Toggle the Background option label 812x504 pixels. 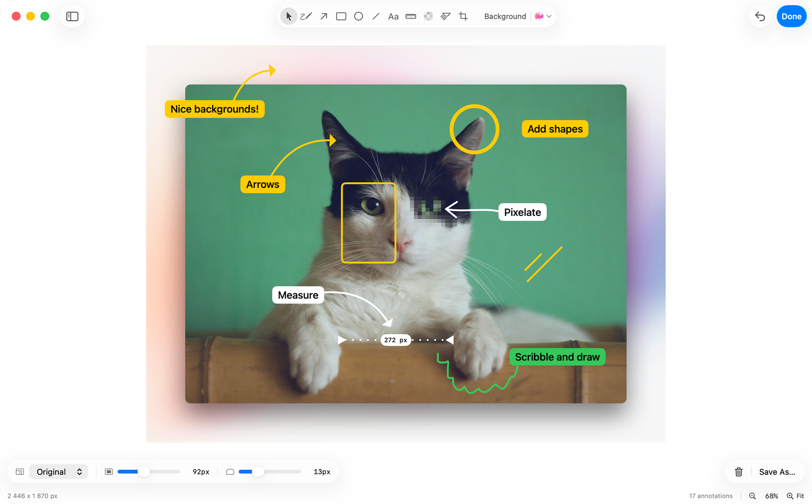click(505, 16)
